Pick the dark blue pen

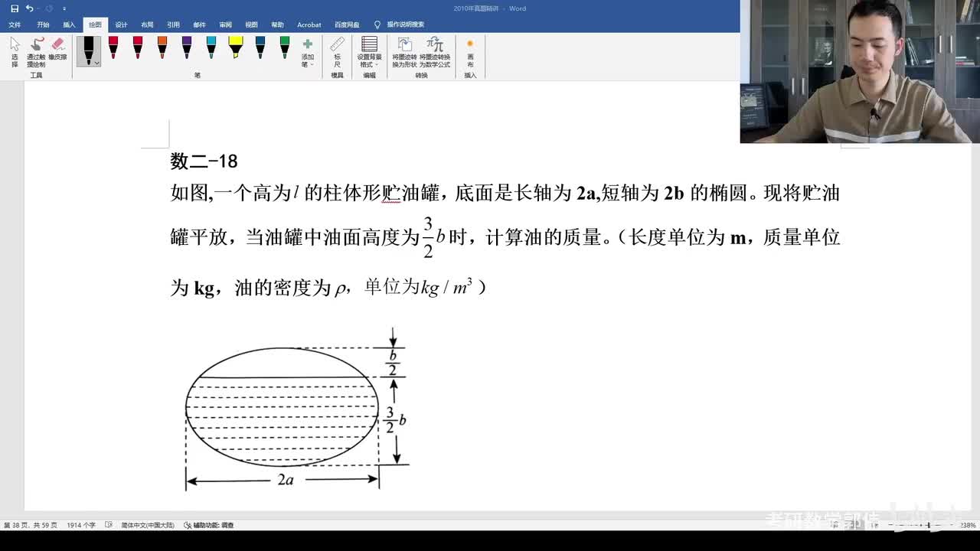coord(260,47)
